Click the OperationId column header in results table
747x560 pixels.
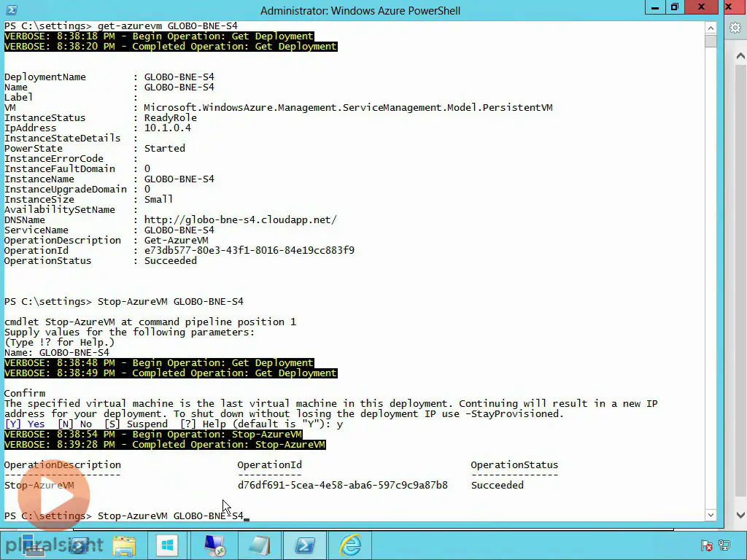click(270, 464)
